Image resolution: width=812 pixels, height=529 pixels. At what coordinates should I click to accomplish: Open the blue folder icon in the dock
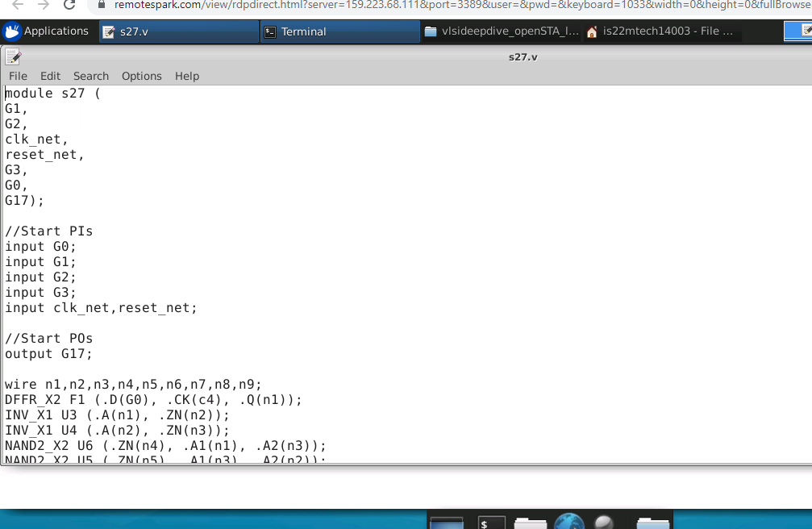click(x=652, y=523)
